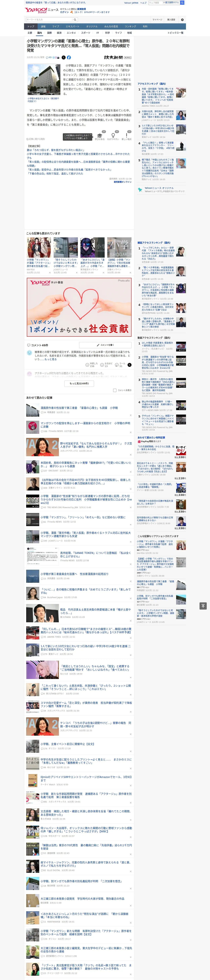This screenshot has height=980, width=210.
Task: Select the エンタメ category in sub navigation
Action: (x=71, y=33)
